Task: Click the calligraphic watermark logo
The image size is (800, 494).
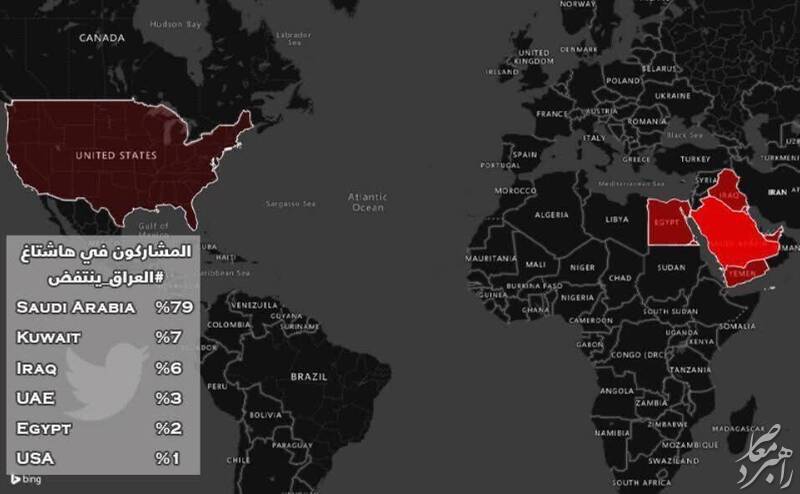Action: [x=765, y=455]
